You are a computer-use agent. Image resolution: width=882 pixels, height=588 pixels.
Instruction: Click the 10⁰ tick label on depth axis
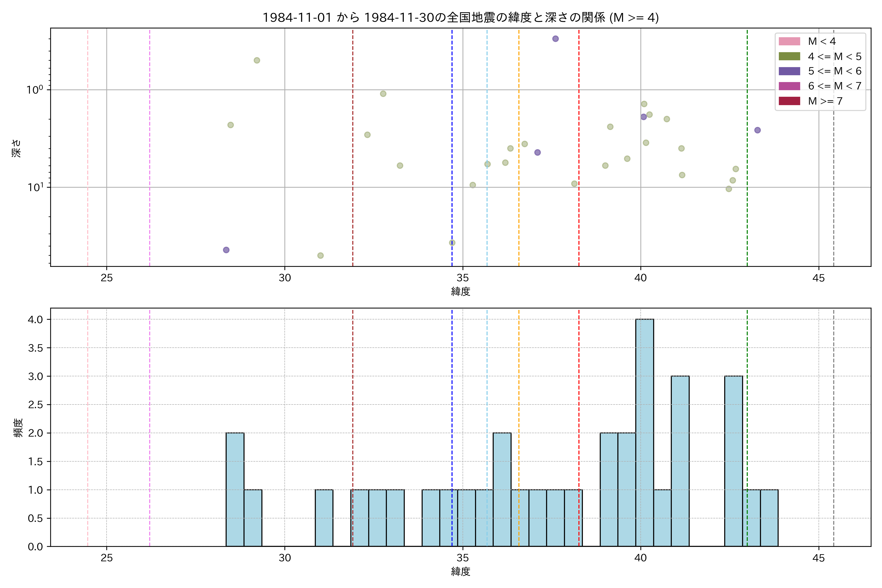pyautogui.click(x=35, y=90)
